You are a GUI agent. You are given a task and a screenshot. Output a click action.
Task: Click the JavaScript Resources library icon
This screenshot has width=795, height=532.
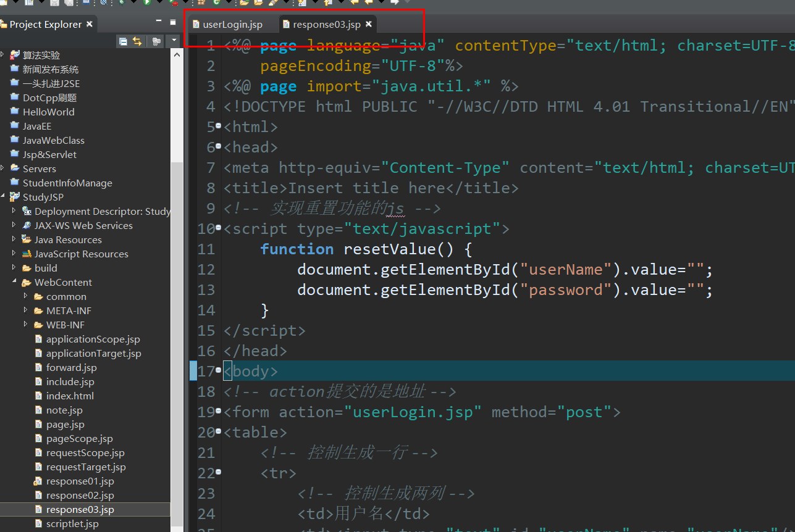(27, 254)
